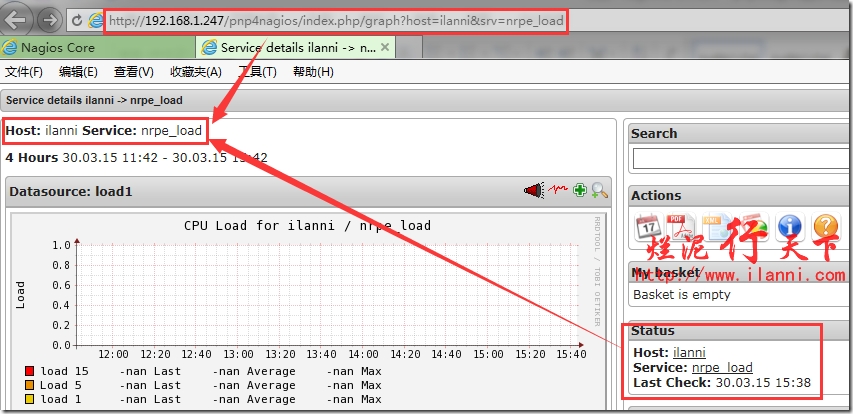Click 'Basket is empty' text
This screenshot has height=414, width=853.
tap(682, 295)
